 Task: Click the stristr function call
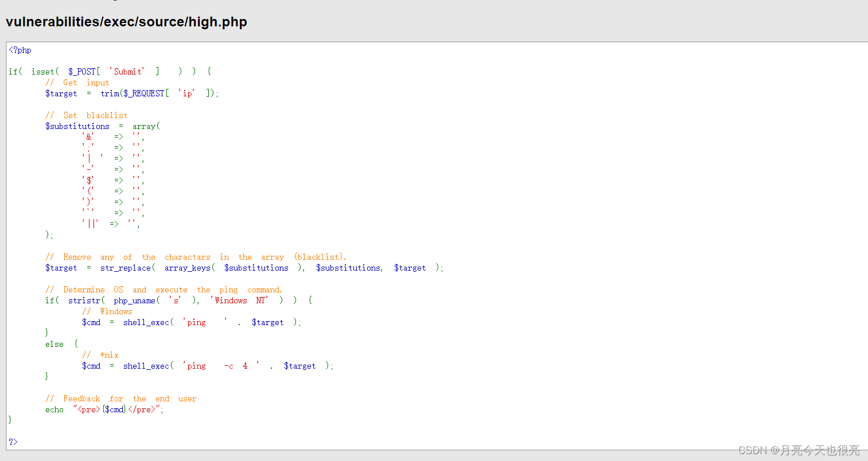(x=84, y=300)
